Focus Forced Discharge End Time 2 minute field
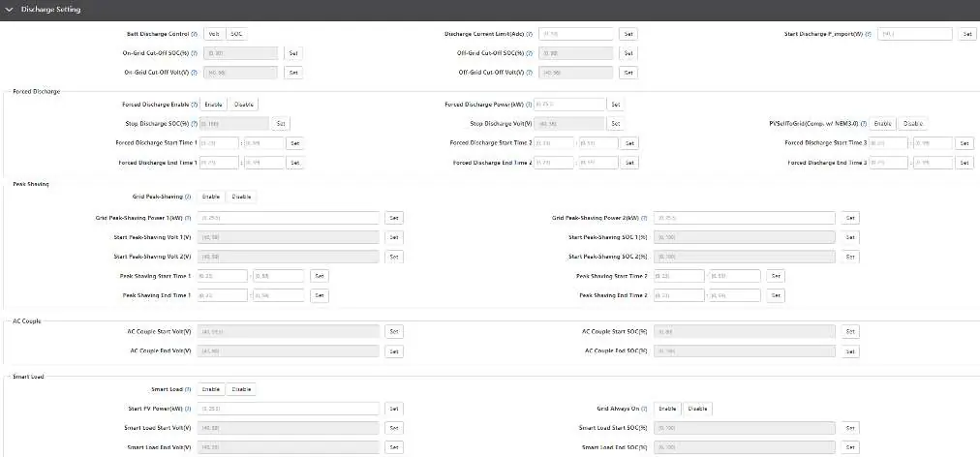 [598, 163]
